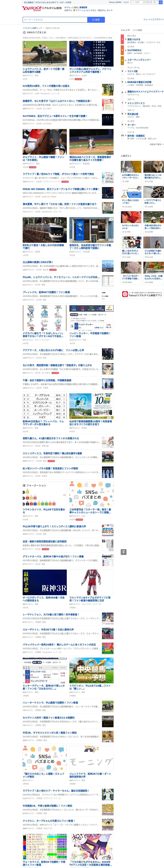The image size is (164, 868).
Task: Open the ウルトラマンAタイプ figure thumbnail
Action: [x=91, y=582]
